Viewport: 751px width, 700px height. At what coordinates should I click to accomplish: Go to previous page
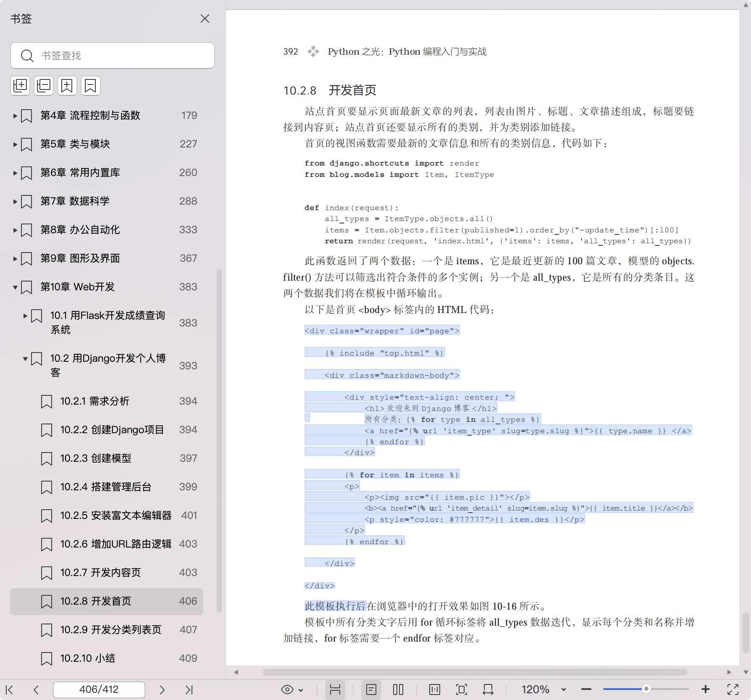[x=36, y=689]
